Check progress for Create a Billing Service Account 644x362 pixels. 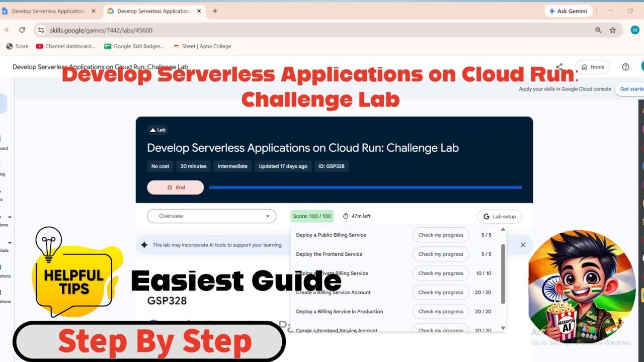pos(441,292)
